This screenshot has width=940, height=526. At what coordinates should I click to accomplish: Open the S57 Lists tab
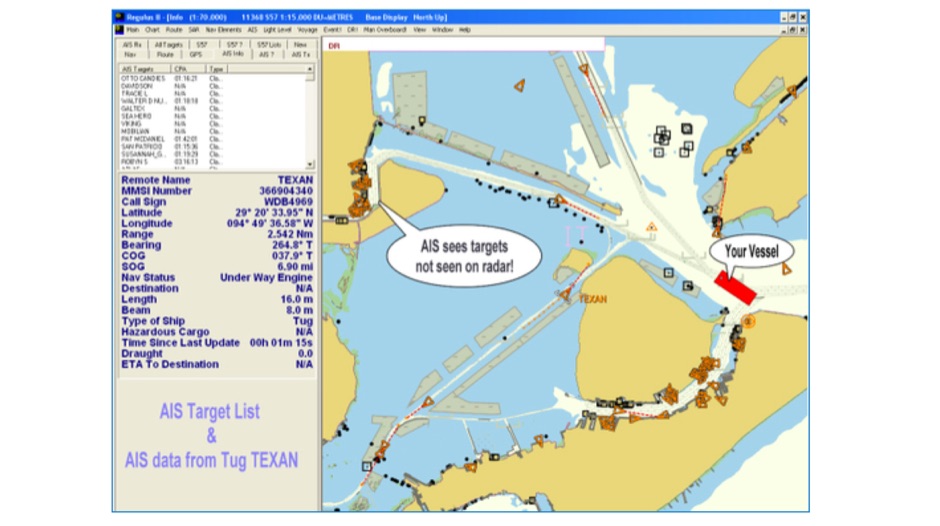coord(269,44)
